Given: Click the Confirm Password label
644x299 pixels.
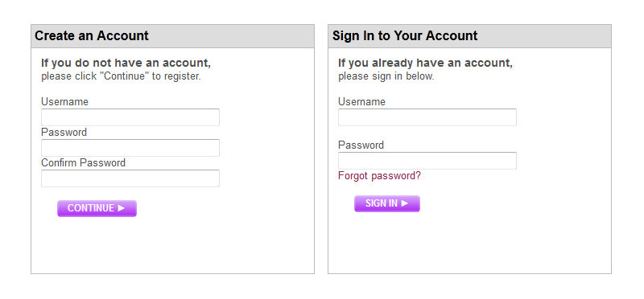Looking at the screenshot, I should click(x=83, y=163).
